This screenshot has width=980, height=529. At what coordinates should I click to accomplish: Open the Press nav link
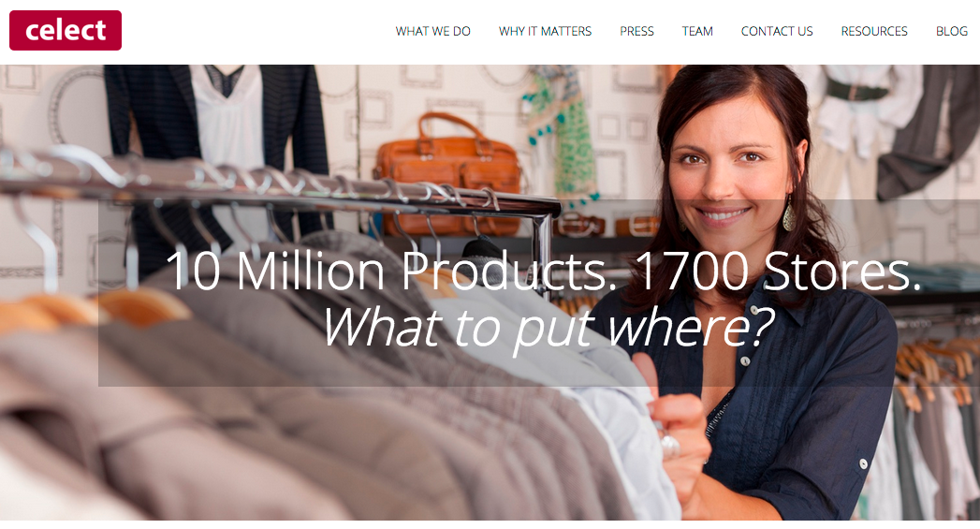[x=636, y=31]
